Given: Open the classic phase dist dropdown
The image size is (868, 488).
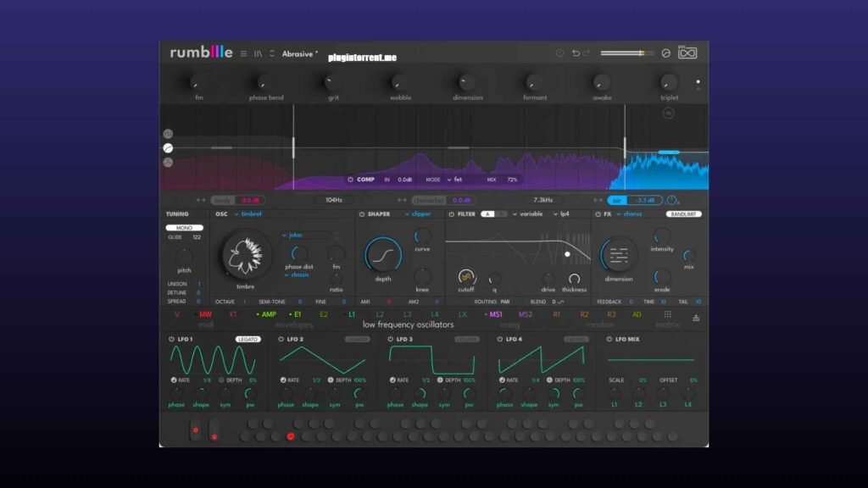Looking at the screenshot, I should pos(298,275).
